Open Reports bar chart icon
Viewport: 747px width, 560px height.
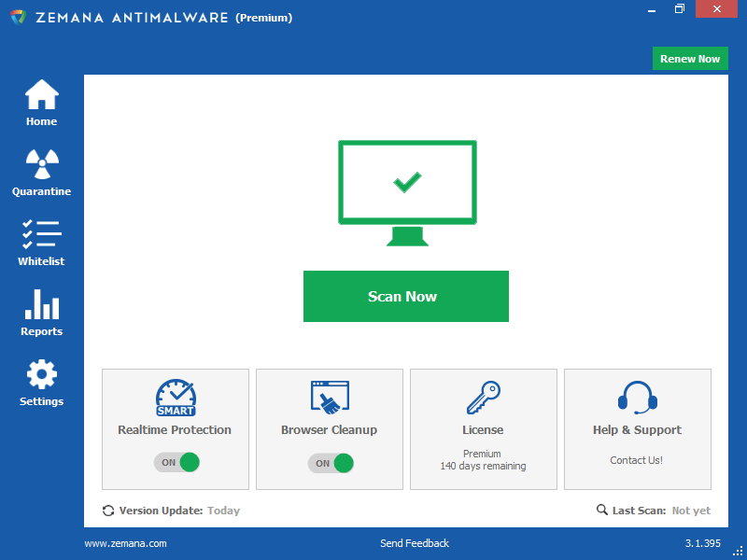(x=41, y=304)
